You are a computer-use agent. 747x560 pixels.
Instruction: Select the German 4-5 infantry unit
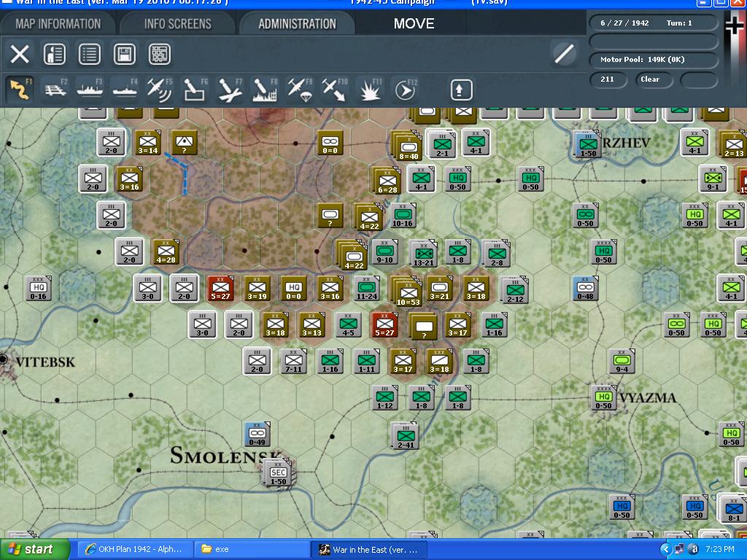(x=348, y=324)
